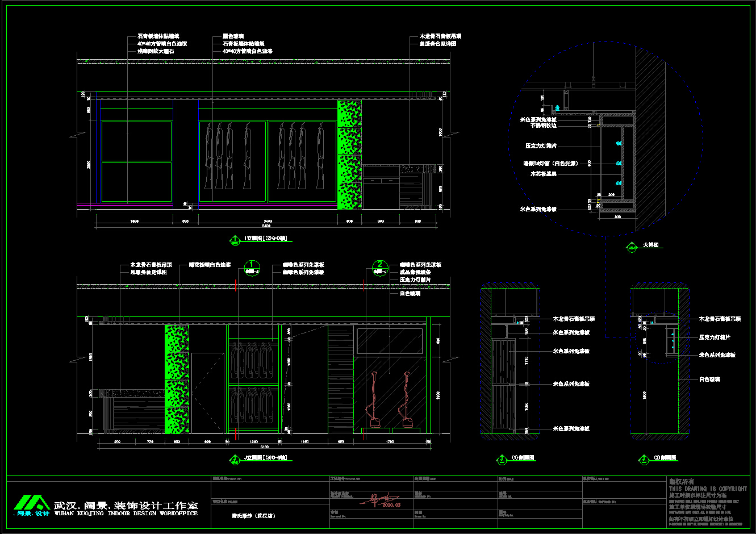Click the 暗藏T4灯管（白色光源）annotation
This screenshot has width=756, height=534.
[550, 164]
